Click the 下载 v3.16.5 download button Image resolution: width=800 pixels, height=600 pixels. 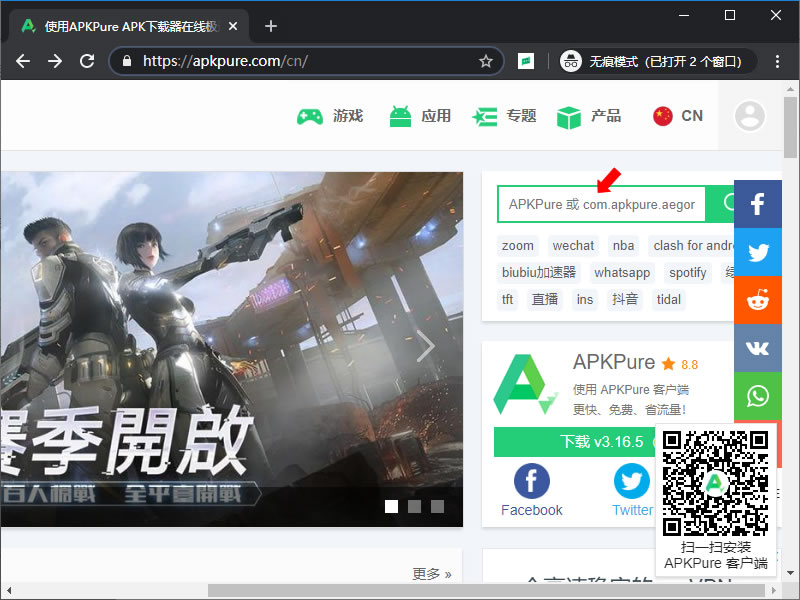(x=574, y=441)
